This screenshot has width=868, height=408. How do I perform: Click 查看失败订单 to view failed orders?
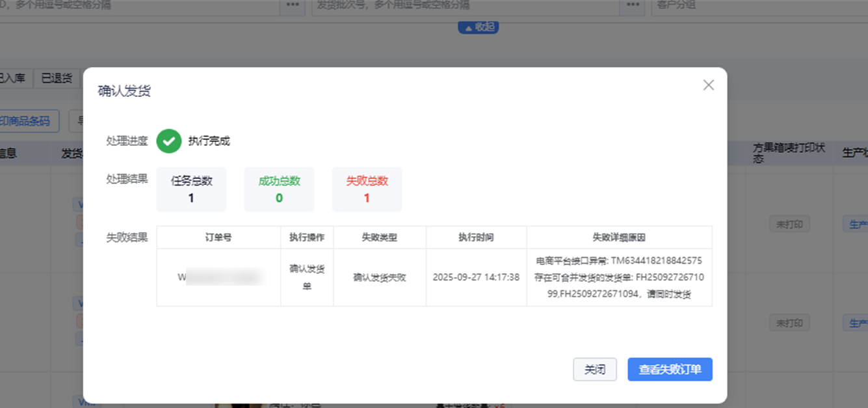point(669,370)
